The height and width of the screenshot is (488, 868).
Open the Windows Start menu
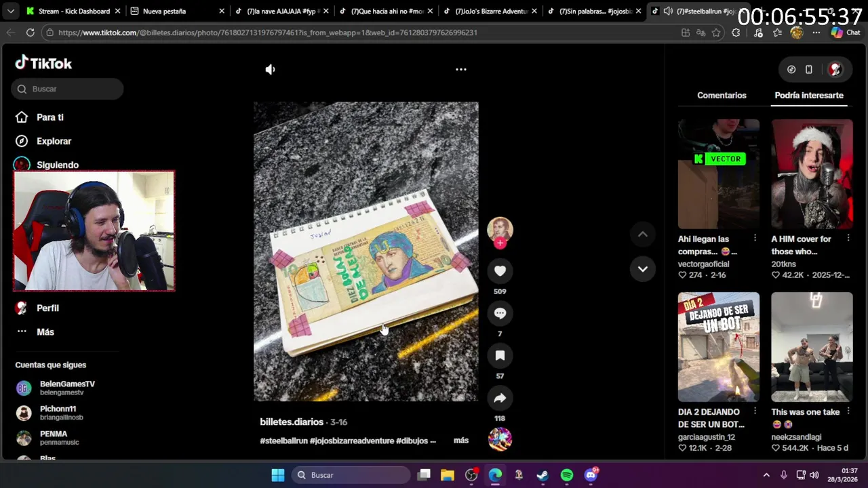tap(278, 475)
